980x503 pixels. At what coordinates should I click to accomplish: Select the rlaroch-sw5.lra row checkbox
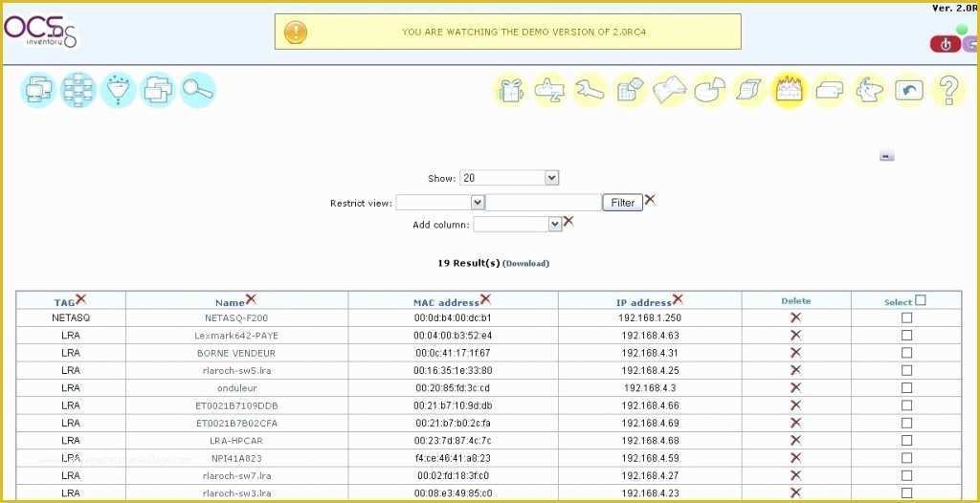point(907,370)
